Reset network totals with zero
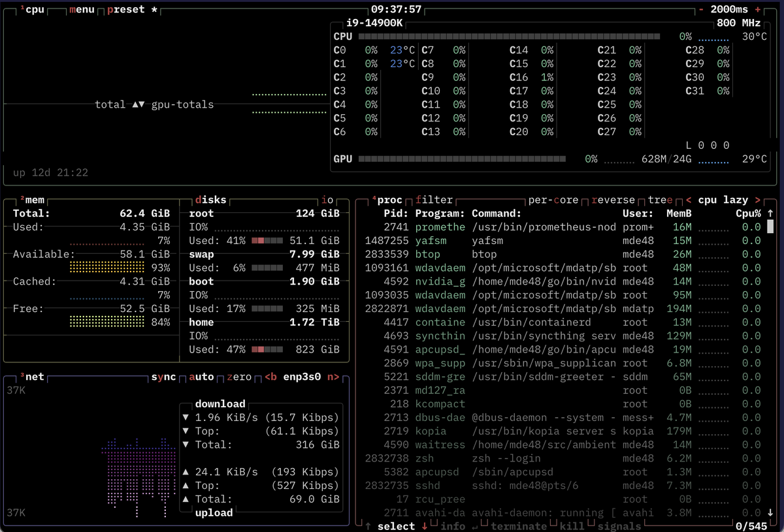 [239, 377]
